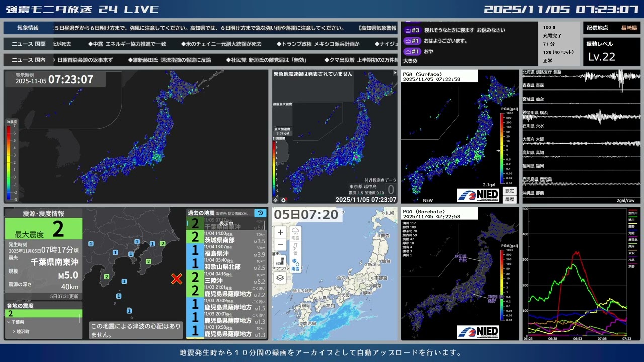644x362 pixels.
Task: Click the location target icon beside the gear
Action: click(275, 199)
